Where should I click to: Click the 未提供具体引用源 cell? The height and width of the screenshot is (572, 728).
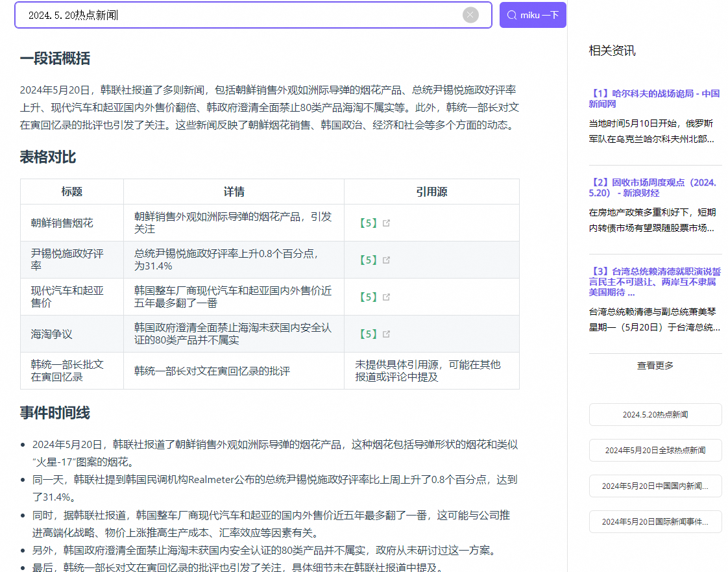click(x=431, y=371)
